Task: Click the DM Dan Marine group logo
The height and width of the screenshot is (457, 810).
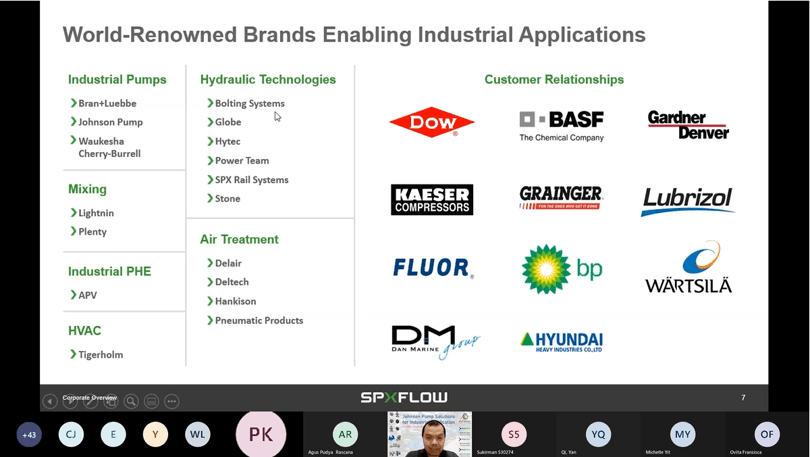Action: point(435,341)
